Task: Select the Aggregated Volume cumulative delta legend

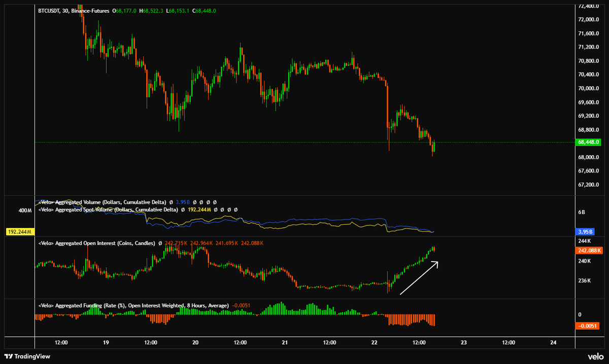Action: click(x=102, y=202)
